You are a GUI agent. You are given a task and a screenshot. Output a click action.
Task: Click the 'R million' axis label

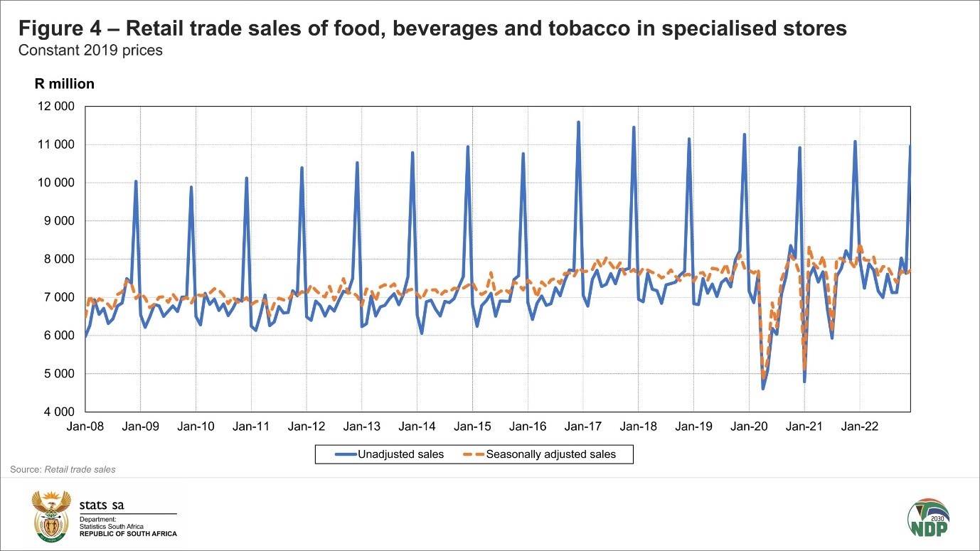click(65, 84)
